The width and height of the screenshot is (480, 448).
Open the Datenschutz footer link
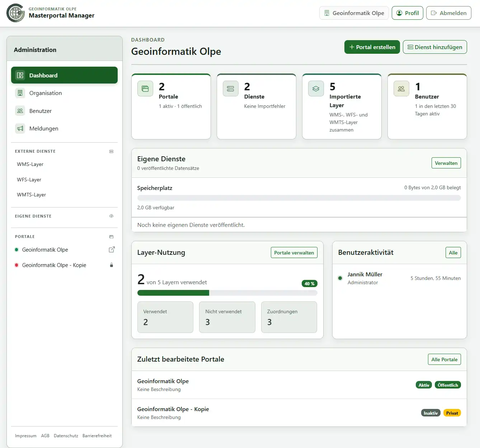click(66, 436)
